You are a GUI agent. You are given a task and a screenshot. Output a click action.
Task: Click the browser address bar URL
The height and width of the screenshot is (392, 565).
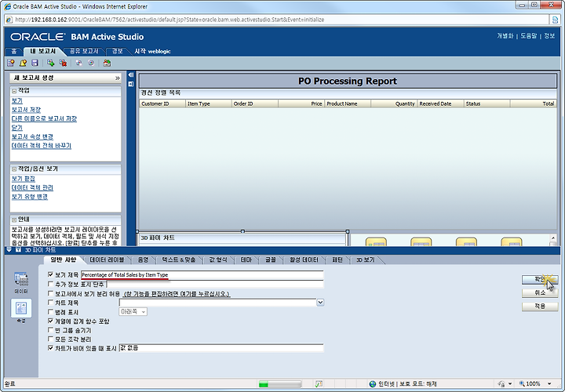[x=169, y=20]
